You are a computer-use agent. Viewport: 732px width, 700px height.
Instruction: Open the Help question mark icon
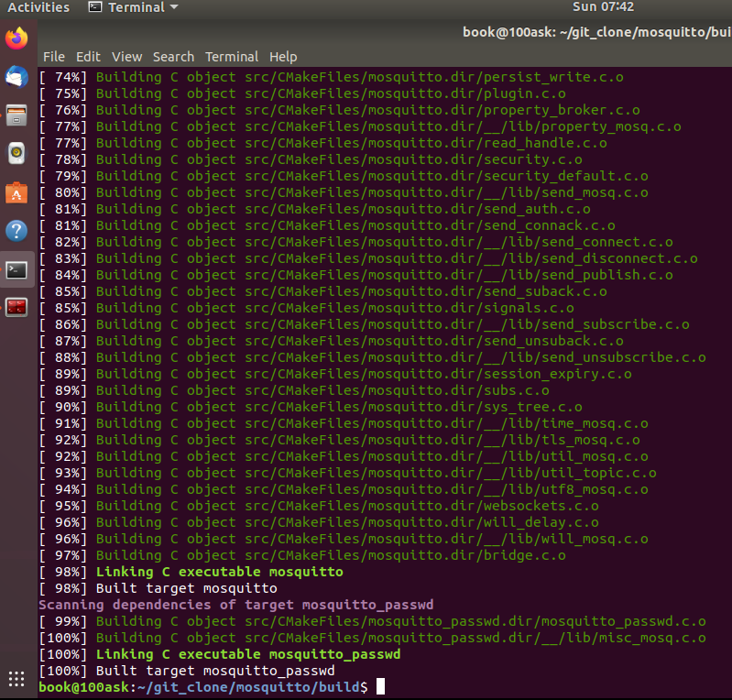16,231
